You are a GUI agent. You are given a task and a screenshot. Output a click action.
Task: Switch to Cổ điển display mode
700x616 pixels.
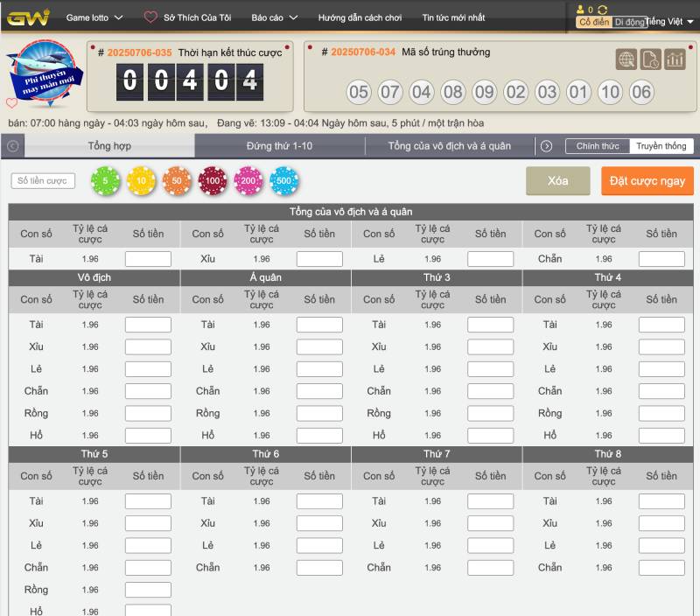pyautogui.click(x=594, y=22)
